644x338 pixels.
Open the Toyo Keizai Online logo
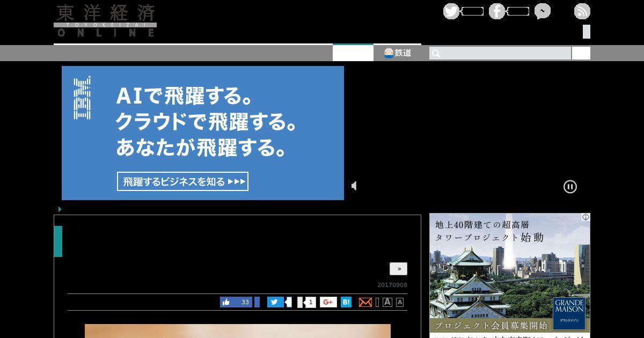pyautogui.click(x=105, y=20)
